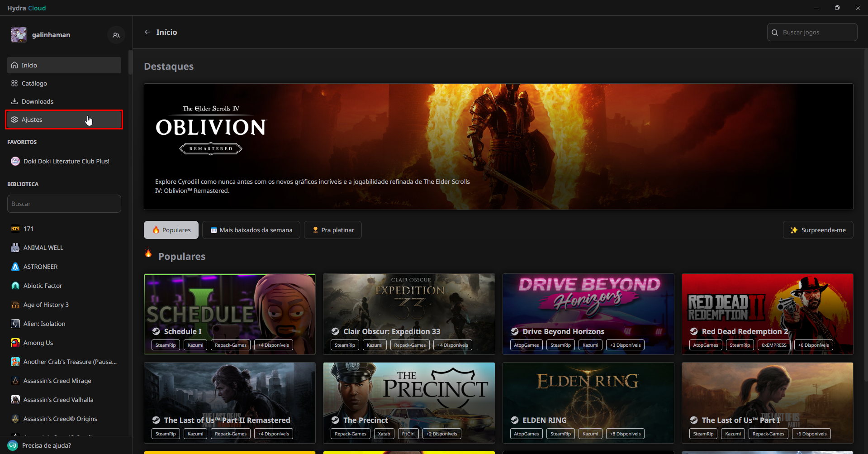Screen dimensions: 868x454
Task: Click the Precisa de ajuda? chat icon
Action: [x=13, y=445]
